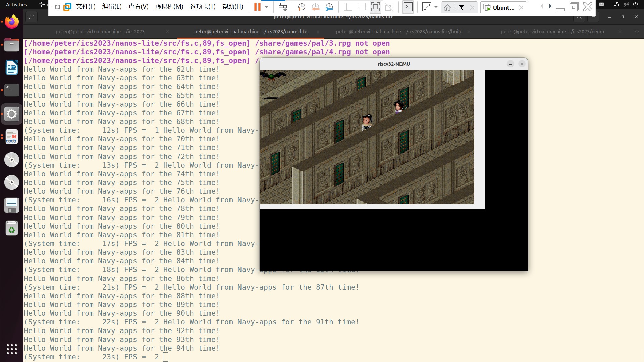Pause the virtual machine
The image size is (644, 362).
click(257, 7)
